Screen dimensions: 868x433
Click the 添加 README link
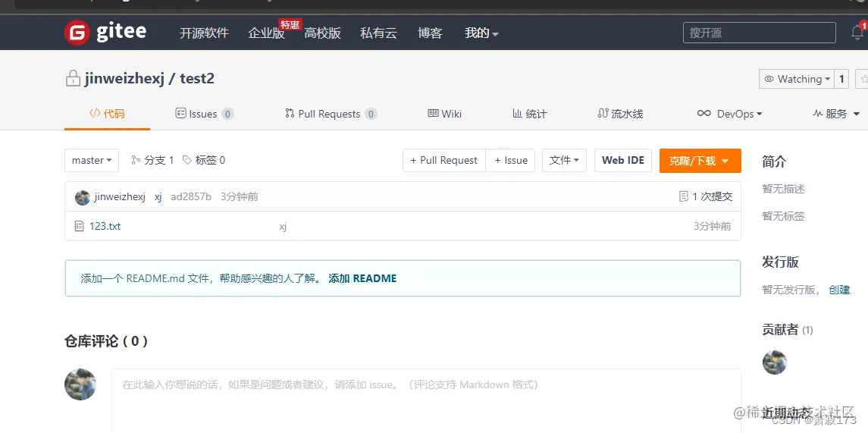pyautogui.click(x=362, y=278)
